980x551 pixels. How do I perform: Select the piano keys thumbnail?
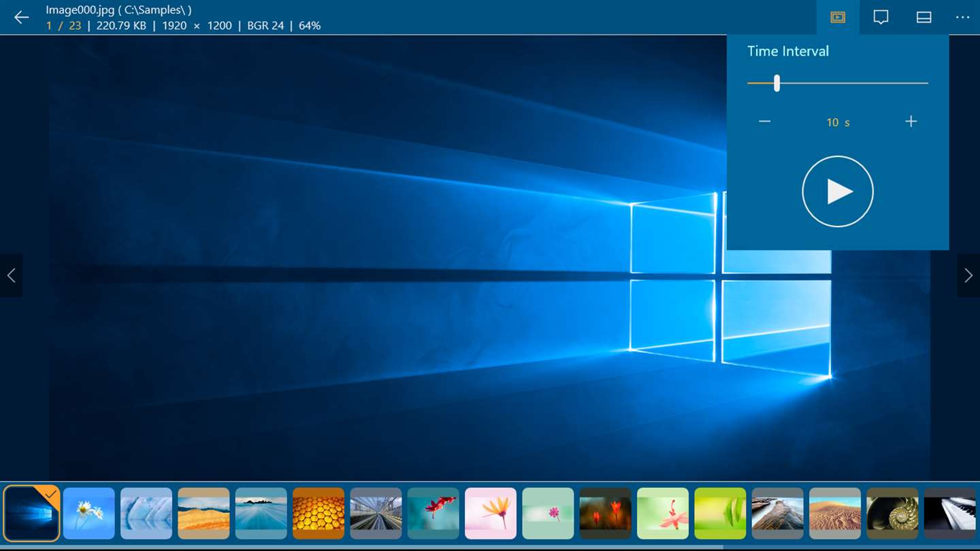[x=950, y=513]
